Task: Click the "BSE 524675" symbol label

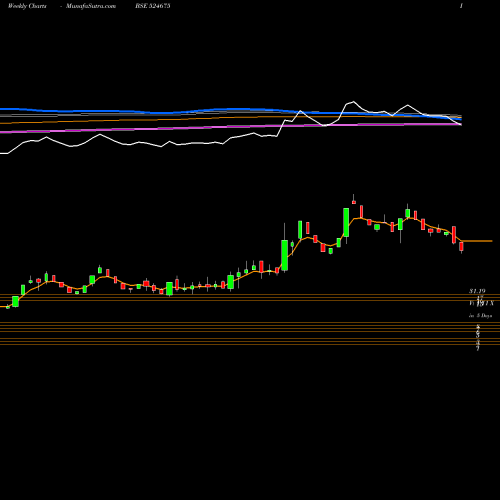Action: point(153,6)
